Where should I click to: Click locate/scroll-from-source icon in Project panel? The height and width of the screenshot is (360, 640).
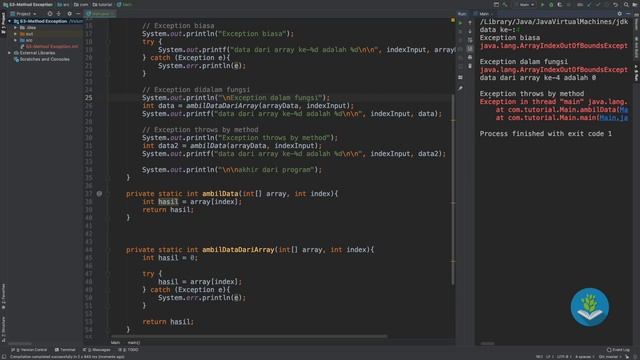(x=50, y=13)
